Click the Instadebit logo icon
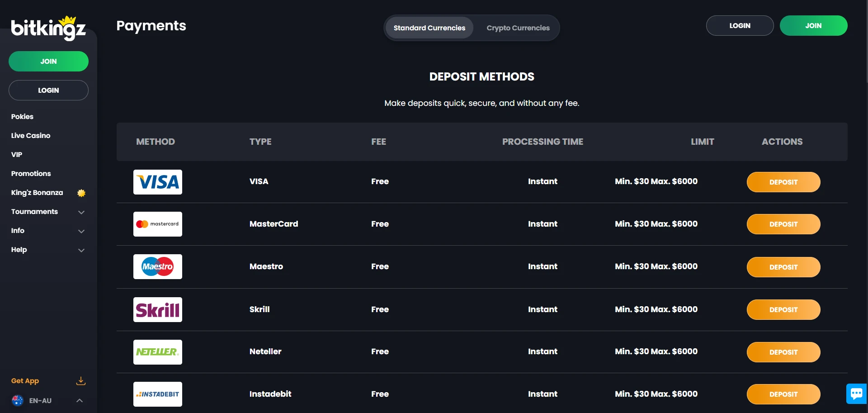868x413 pixels. (x=158, y=394)
